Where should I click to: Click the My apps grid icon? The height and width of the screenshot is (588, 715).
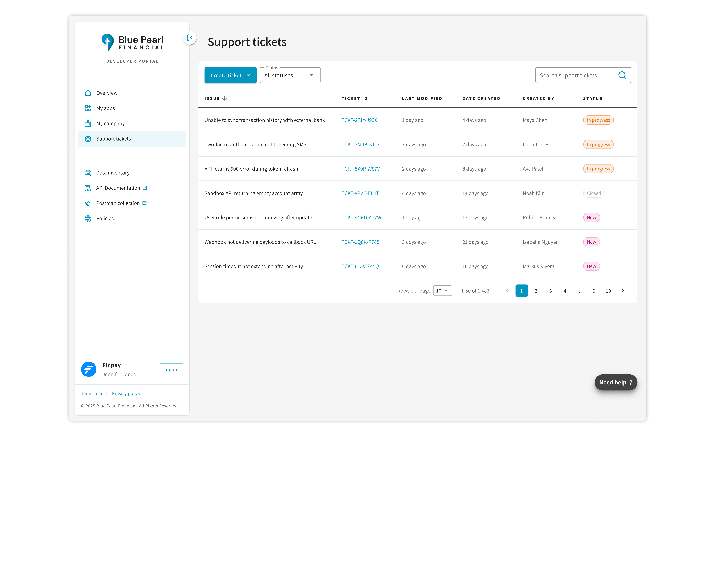tap(88, 108)
